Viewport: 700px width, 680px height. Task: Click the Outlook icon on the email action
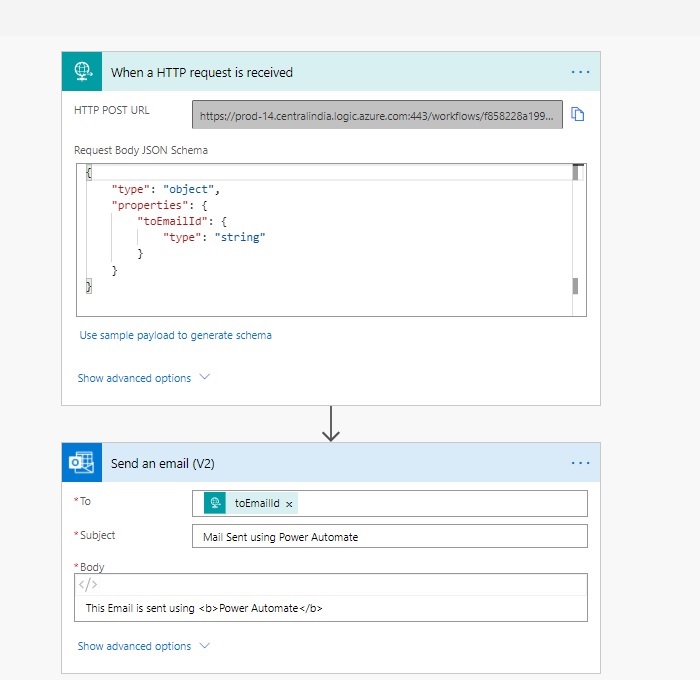tap(82, 463)
